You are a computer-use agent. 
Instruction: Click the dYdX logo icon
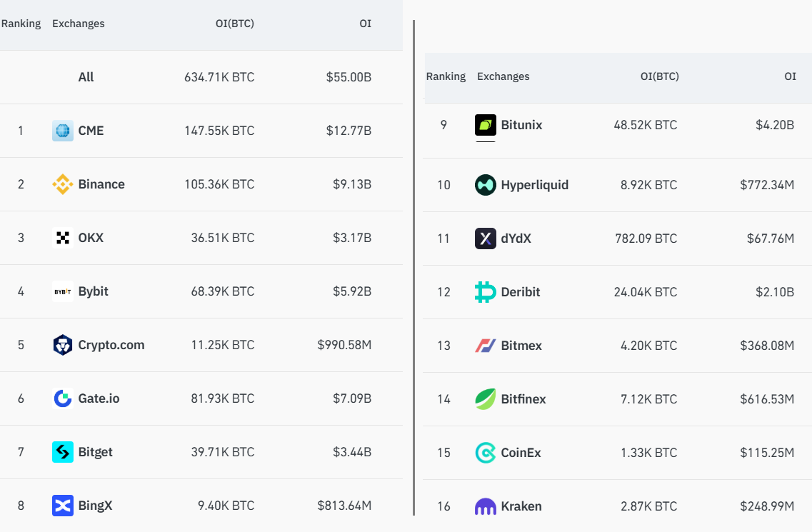click(486, 239)
